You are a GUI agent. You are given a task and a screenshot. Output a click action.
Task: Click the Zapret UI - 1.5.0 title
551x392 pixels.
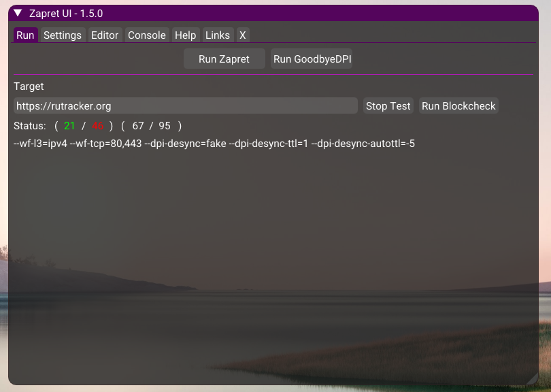pyautogui.click(x=66, y=14)
